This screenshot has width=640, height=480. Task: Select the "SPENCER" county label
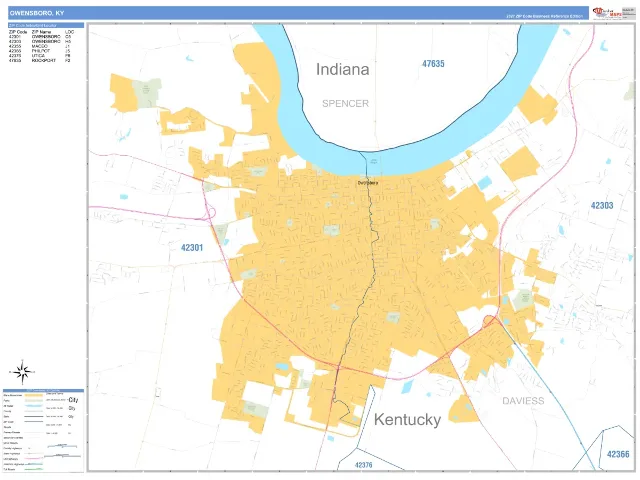click(x=345, y=104)
